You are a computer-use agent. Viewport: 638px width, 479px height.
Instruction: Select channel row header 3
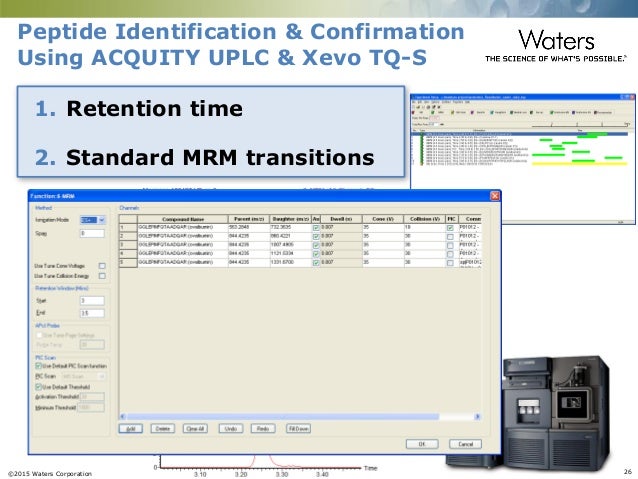click(128, 245)
